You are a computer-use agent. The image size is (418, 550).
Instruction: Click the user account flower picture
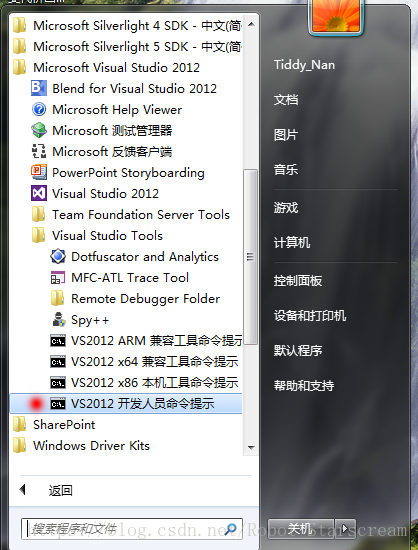336,16
